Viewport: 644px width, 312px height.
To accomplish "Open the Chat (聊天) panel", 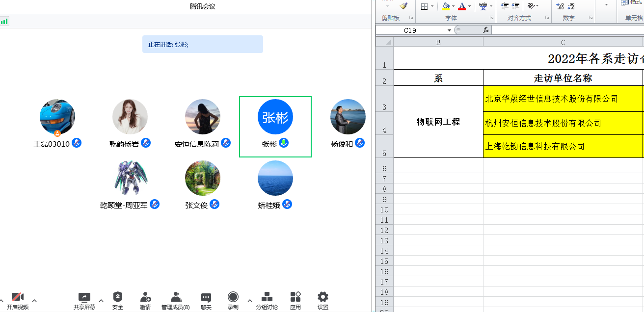I will click(206, 297).
